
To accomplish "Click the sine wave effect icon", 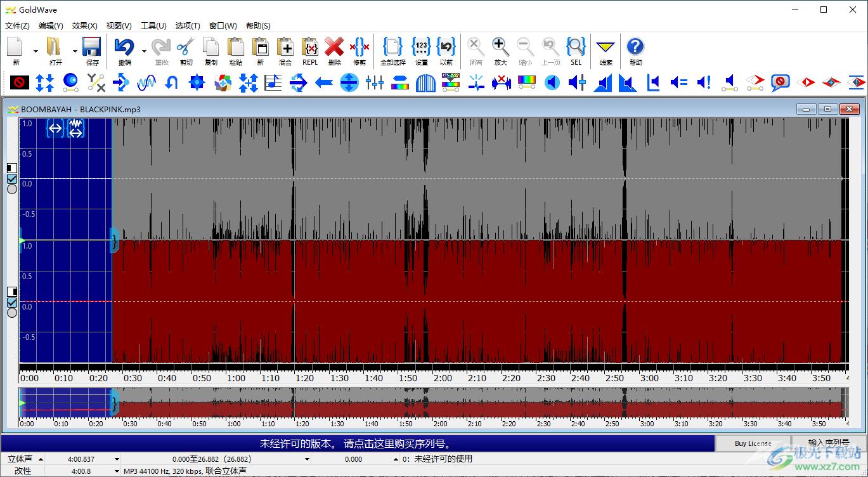I will tap(146, 82).
